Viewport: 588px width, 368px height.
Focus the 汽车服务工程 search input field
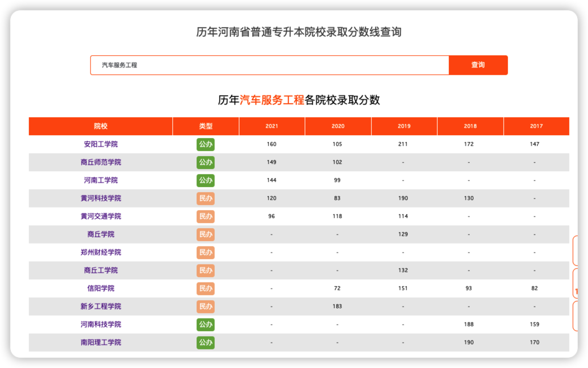coord(270,65)
